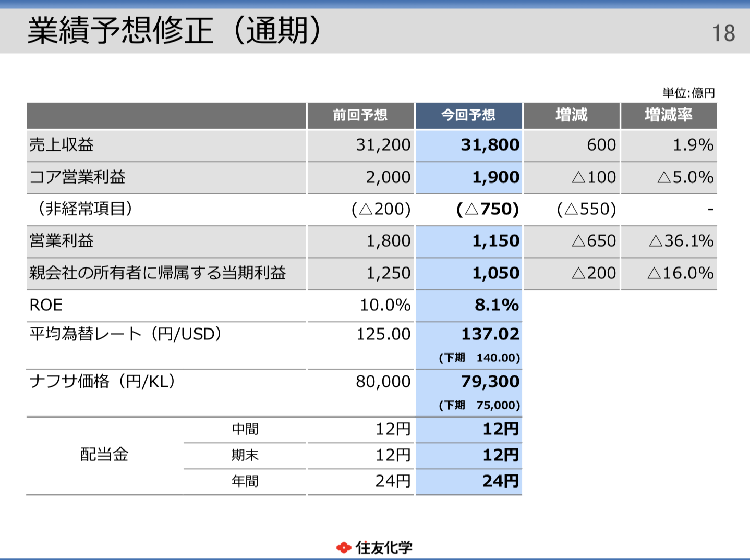Click the 増減率 column header
Viewport: 750px width, 560px height.
(669, 115)
